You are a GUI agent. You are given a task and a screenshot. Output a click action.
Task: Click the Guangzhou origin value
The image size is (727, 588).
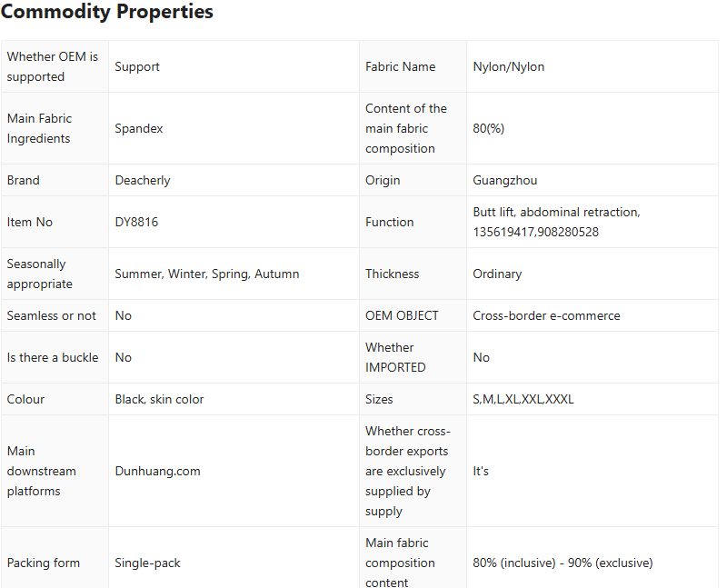(x=505, y=180)
